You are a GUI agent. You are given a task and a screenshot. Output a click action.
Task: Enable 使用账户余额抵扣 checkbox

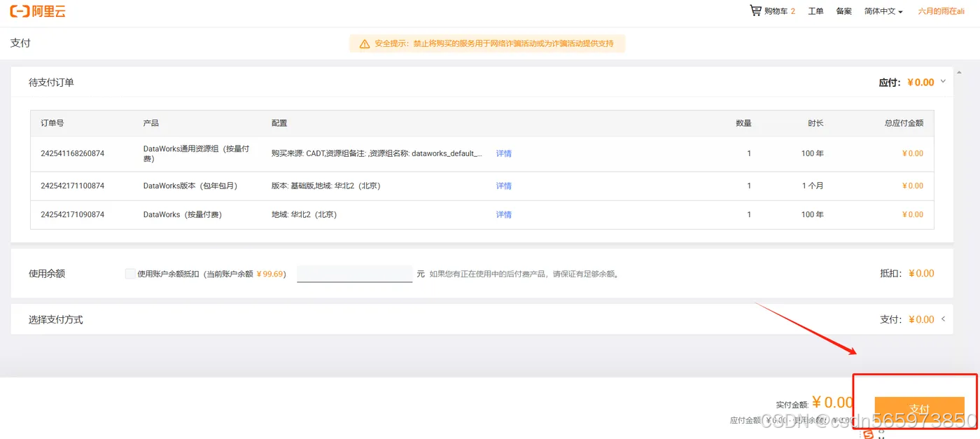click(x=130, y=274)
